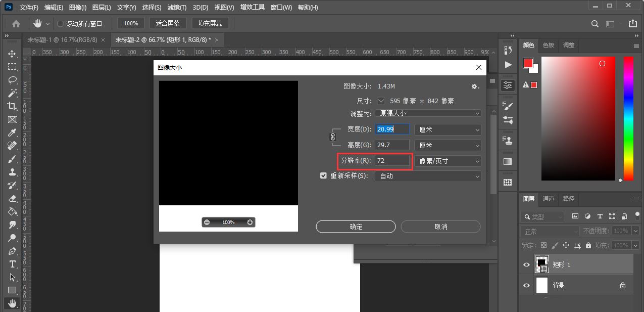Switch to the 通道 panel tab
The image size is (644, 312).
549,199
